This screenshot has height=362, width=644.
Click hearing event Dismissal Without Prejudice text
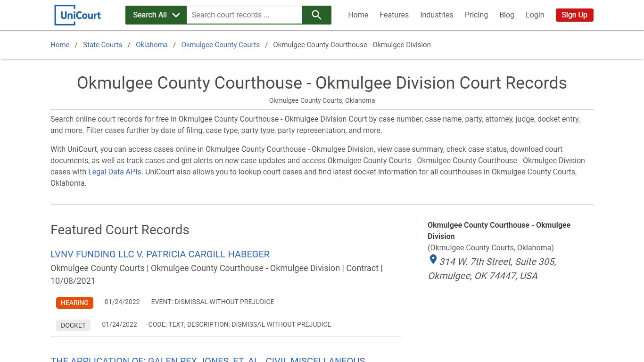click(x=213, y=302)
